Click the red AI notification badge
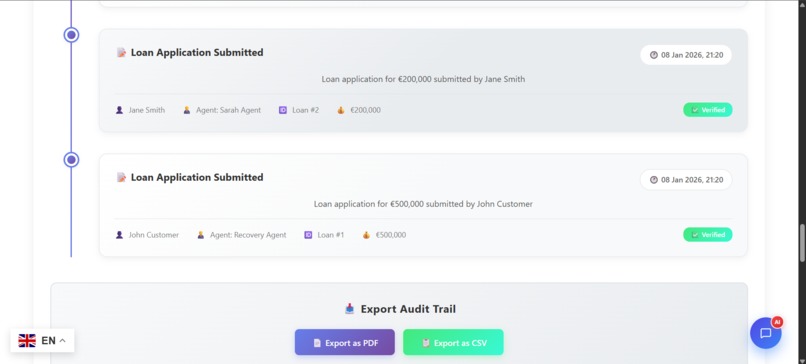806x364 pixels. pyautogui.click(x=777, y=322)
